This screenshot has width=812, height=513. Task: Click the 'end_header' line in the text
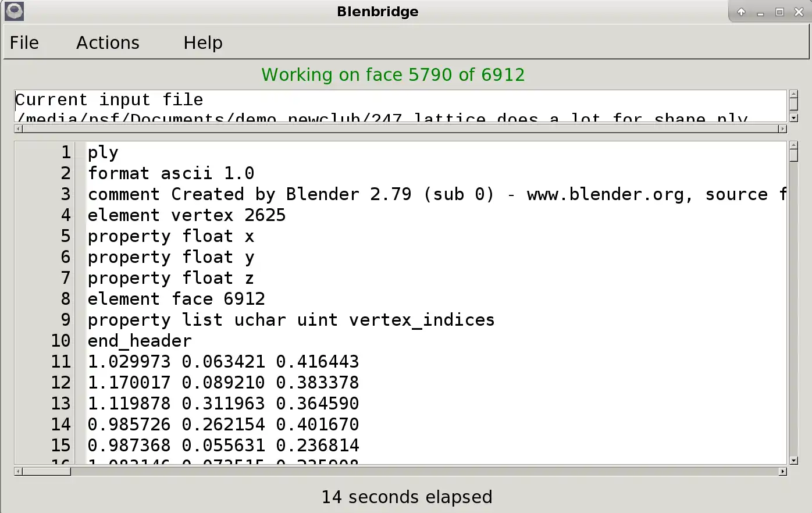(140, 341)
